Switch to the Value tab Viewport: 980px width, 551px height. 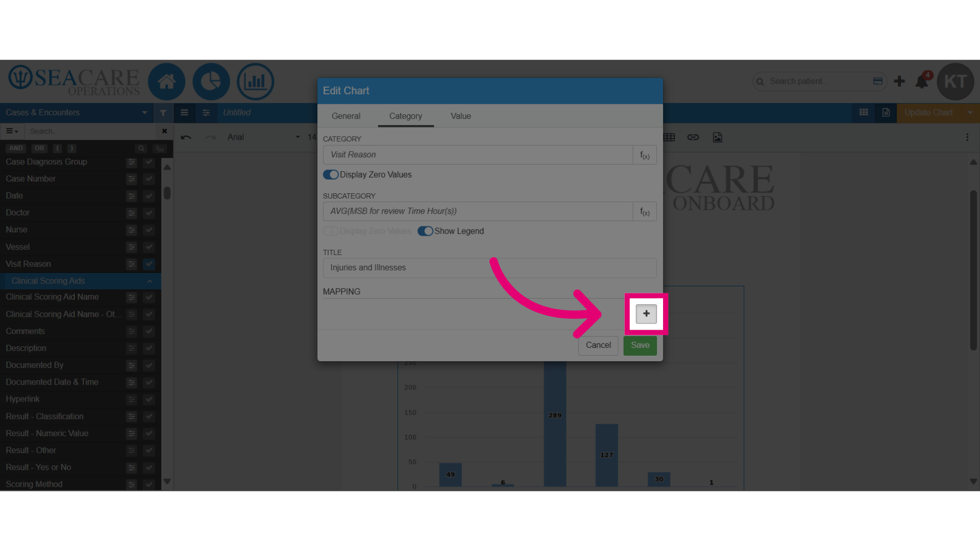461,116
